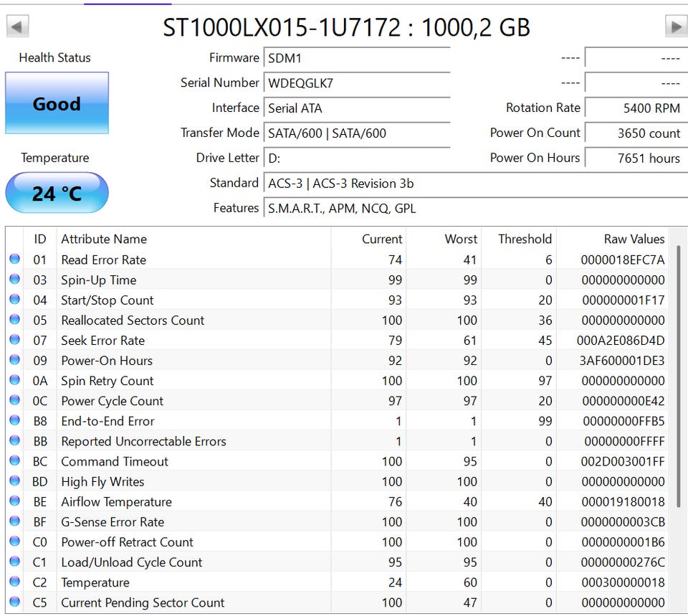Click status dot for Power-off Retract Count
Viewport: 688px width, 616px height.
(x=14, y=541)
